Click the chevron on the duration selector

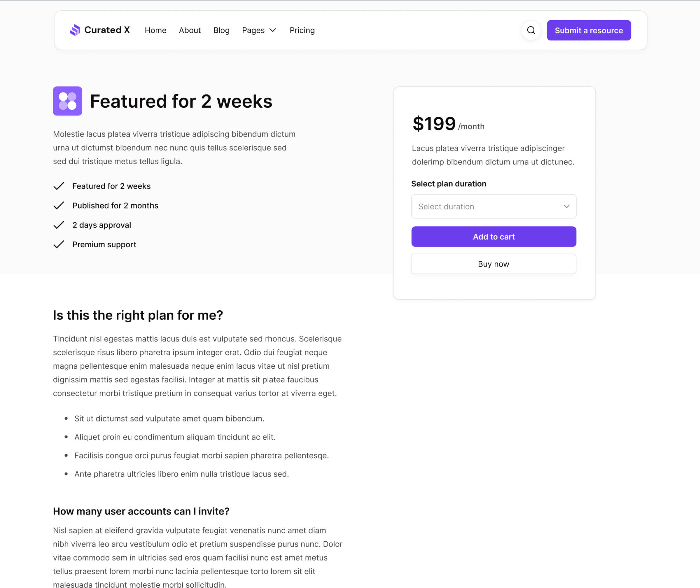[x=566, y=207]
